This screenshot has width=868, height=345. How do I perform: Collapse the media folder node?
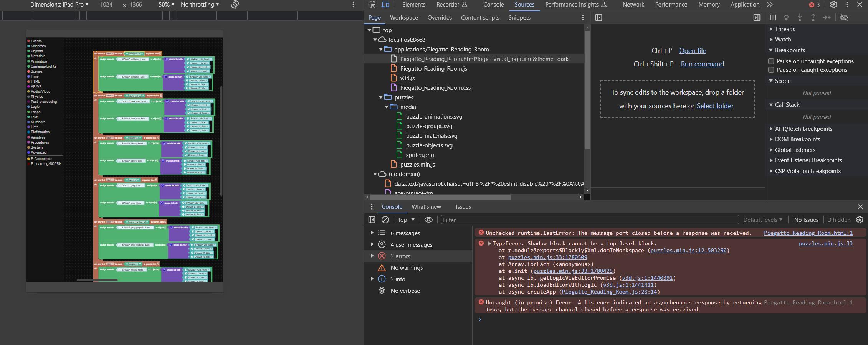pyautogui.click(x=387, y=107)
